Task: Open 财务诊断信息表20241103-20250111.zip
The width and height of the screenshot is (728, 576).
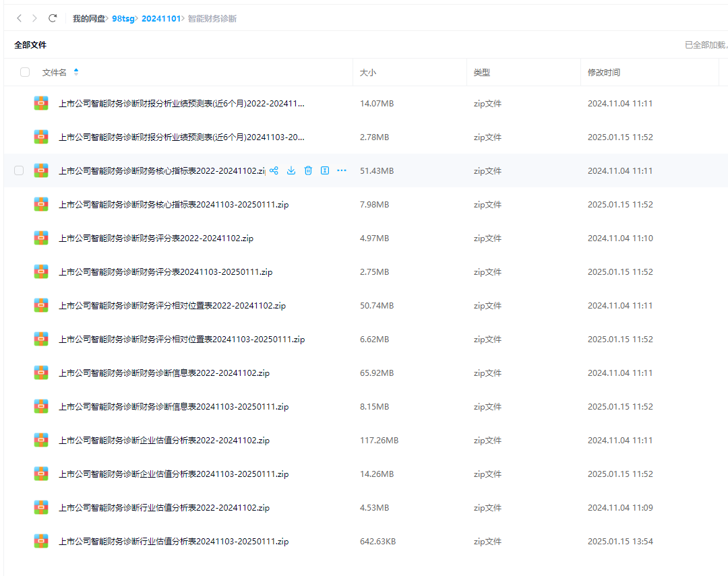Action: pos(174,406)
